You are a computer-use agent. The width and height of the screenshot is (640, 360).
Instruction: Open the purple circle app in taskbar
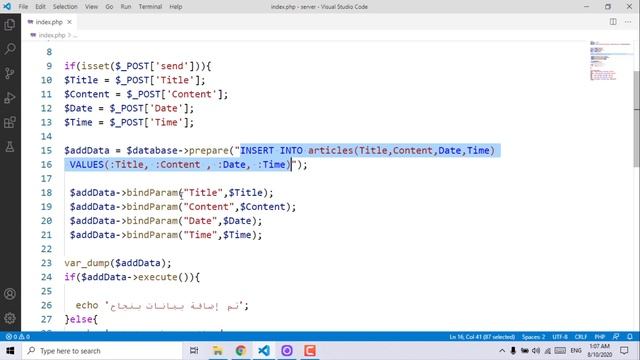tap(287, 351)
